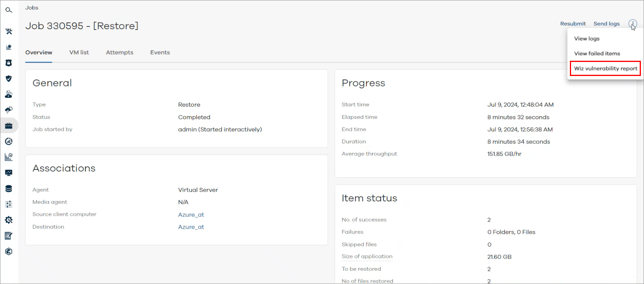Select Wiz vulnerability report menu item
This screenshot has width=644, height=284.
coord(605,69)
